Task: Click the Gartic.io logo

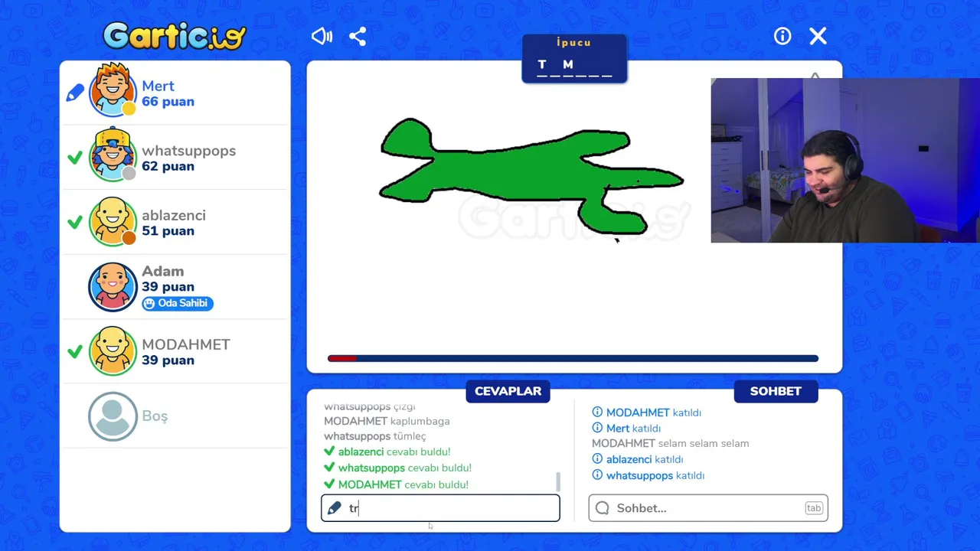Action: [175, 35]
